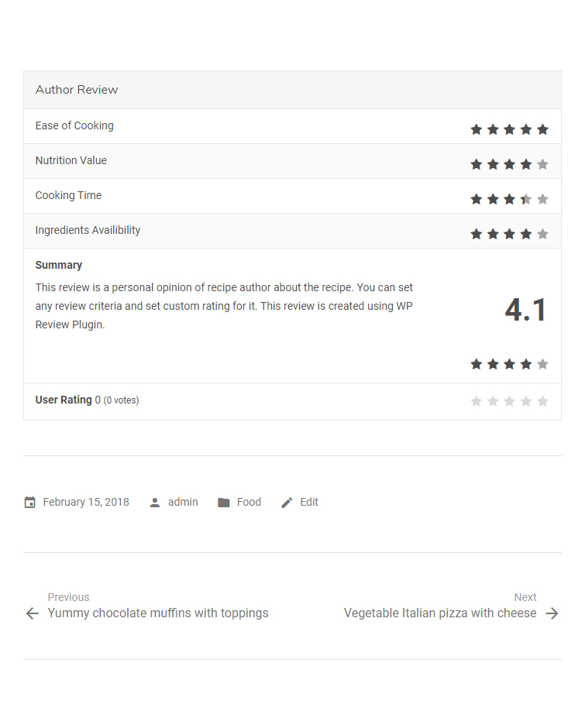Screen dimensions: 585x728
Task: Go to Vegetable Italian pizza with cheese
Action: (x=440, y=613)
